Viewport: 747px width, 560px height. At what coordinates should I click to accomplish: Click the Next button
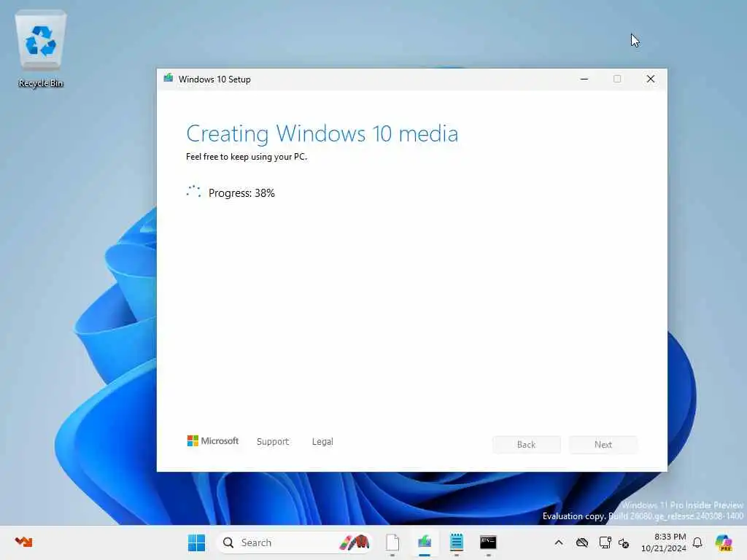point(603,444)
